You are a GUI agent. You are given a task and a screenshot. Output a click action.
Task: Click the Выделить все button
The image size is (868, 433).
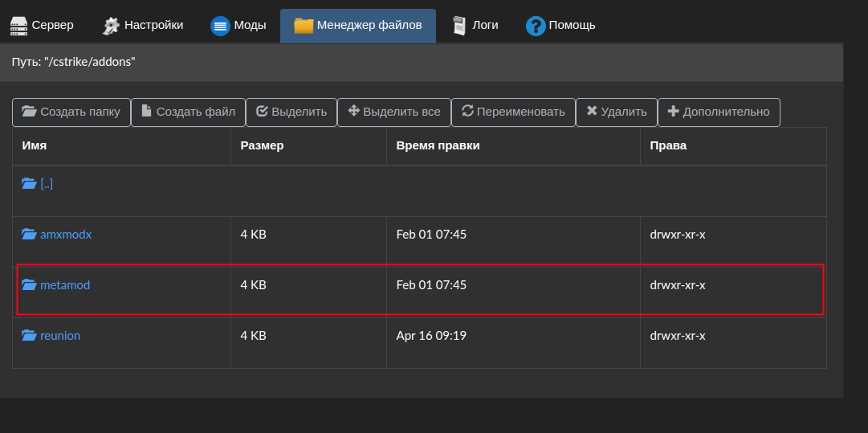[394, 112]
